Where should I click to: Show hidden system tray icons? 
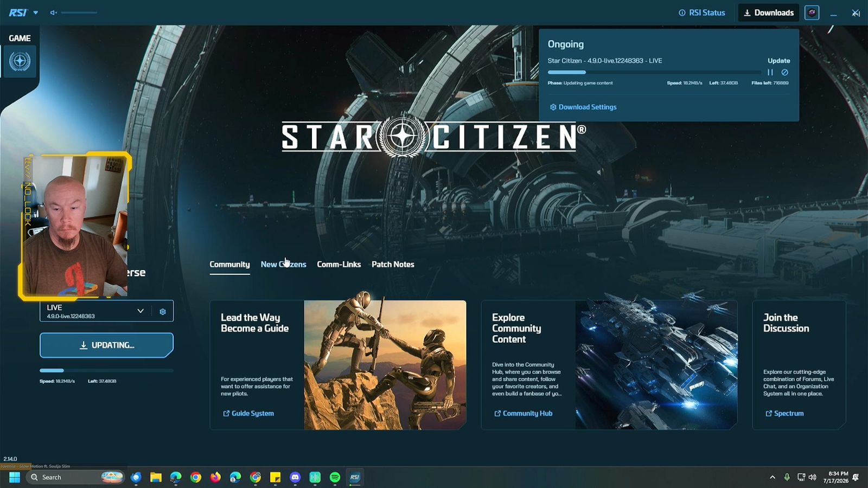[x=773, y=477]
